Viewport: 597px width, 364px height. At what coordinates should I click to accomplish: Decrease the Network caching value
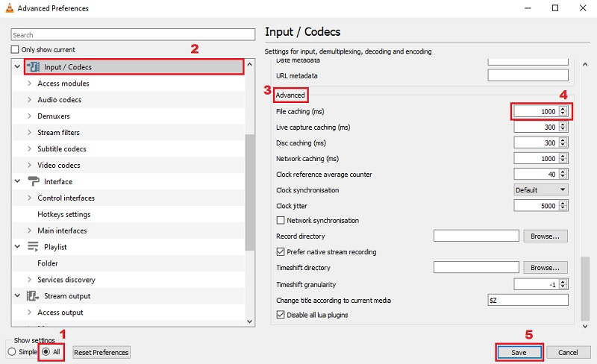point(563,161)
